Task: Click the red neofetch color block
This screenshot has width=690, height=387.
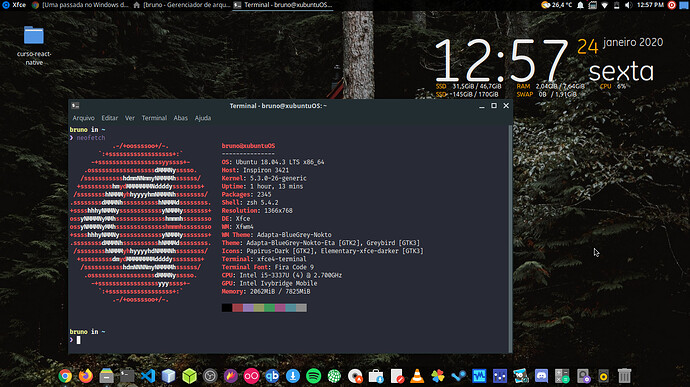Action: (238, 308)
